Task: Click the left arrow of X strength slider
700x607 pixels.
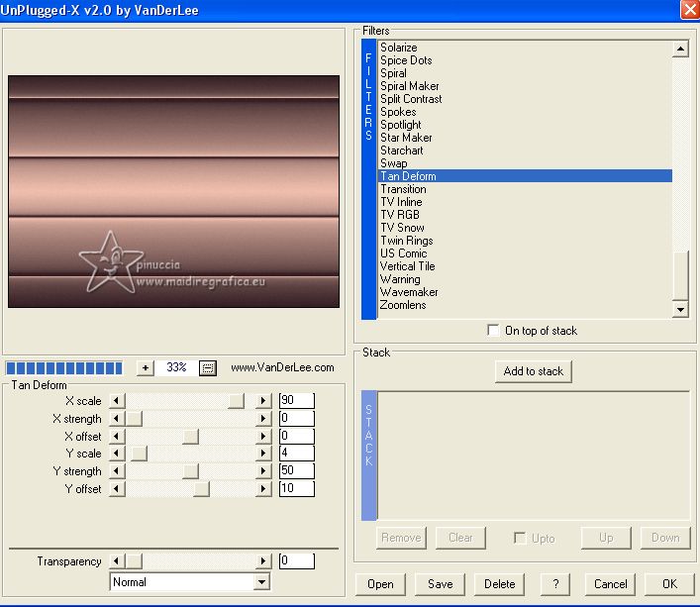Action: coord(117,418)
